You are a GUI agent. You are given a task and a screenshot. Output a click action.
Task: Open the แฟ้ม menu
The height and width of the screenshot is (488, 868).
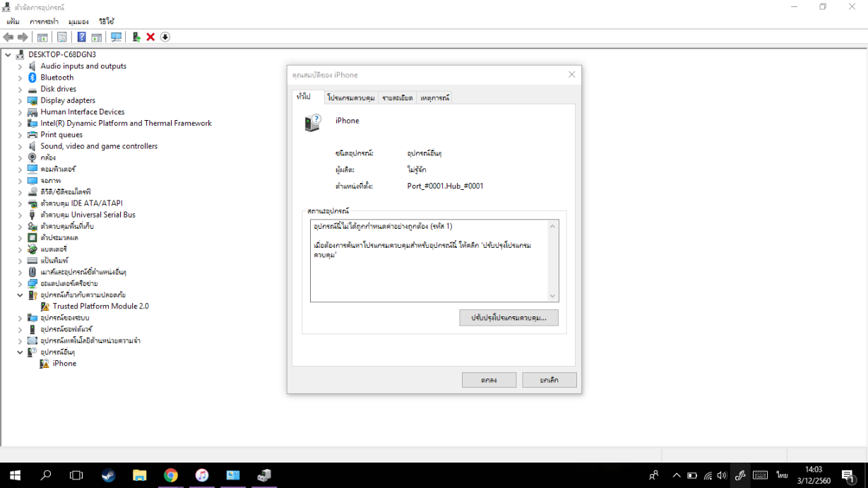13,22
